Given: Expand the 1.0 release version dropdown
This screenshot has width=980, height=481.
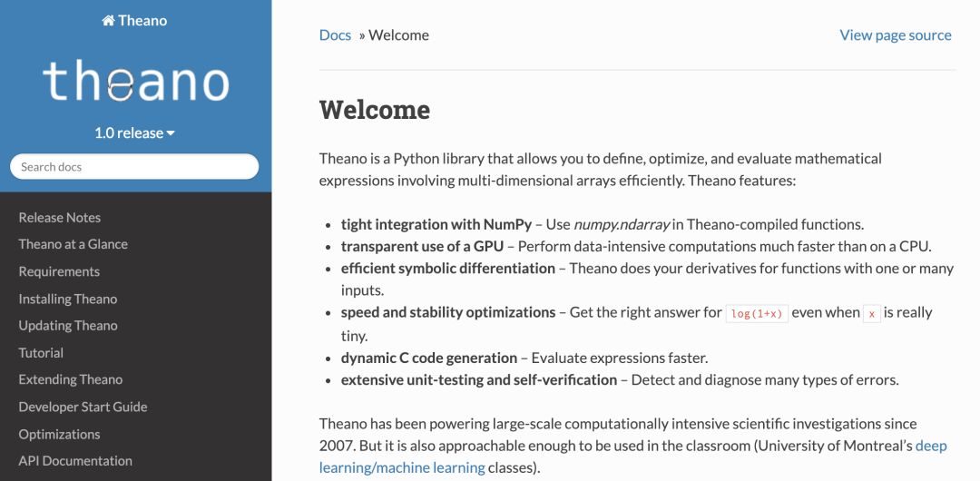Looking at the screenshot, I should (134, 133).
